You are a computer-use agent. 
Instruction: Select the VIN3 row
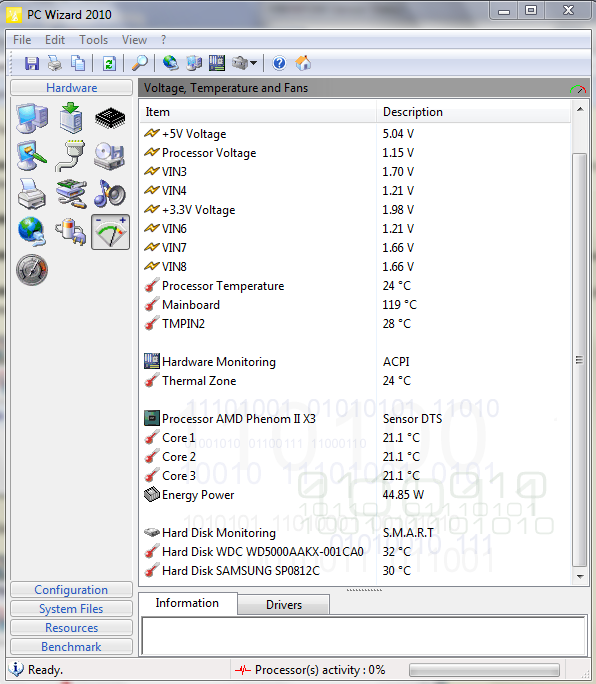click(355, 172)
